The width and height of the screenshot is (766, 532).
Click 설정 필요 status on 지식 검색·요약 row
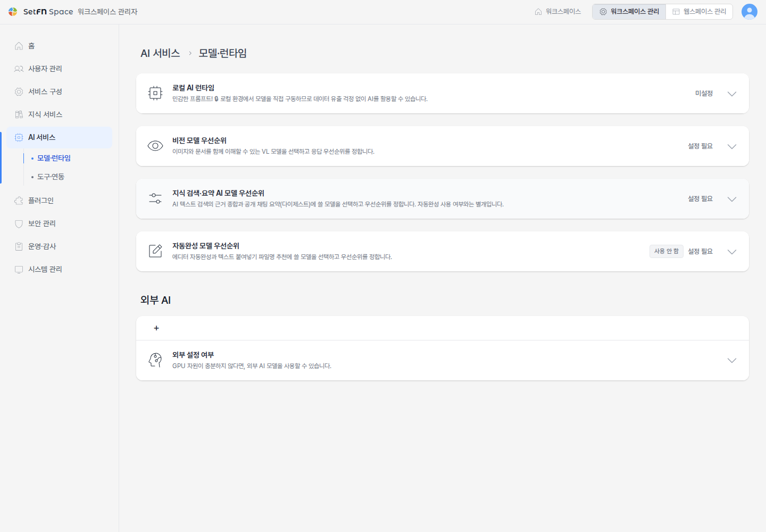point(700,199)
